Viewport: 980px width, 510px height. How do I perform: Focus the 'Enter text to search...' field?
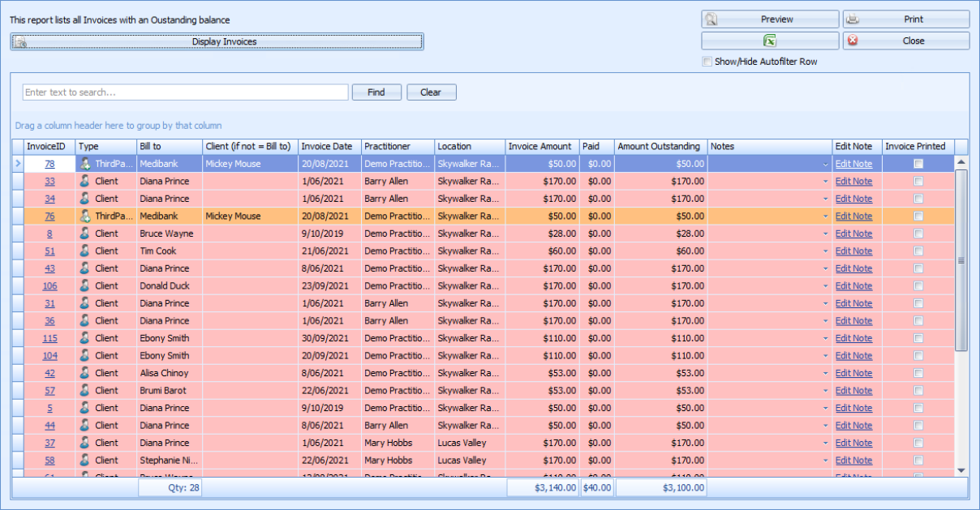pyautogui.click(x=185, y=92)
